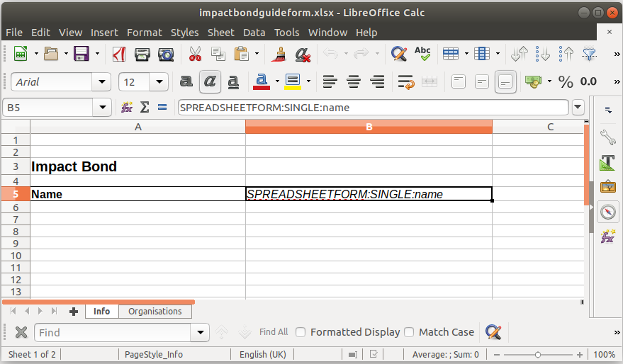The width and height of the screenshot is (623, 364).
Task: Open font color dropdown arrow
Action: (277, 81)
